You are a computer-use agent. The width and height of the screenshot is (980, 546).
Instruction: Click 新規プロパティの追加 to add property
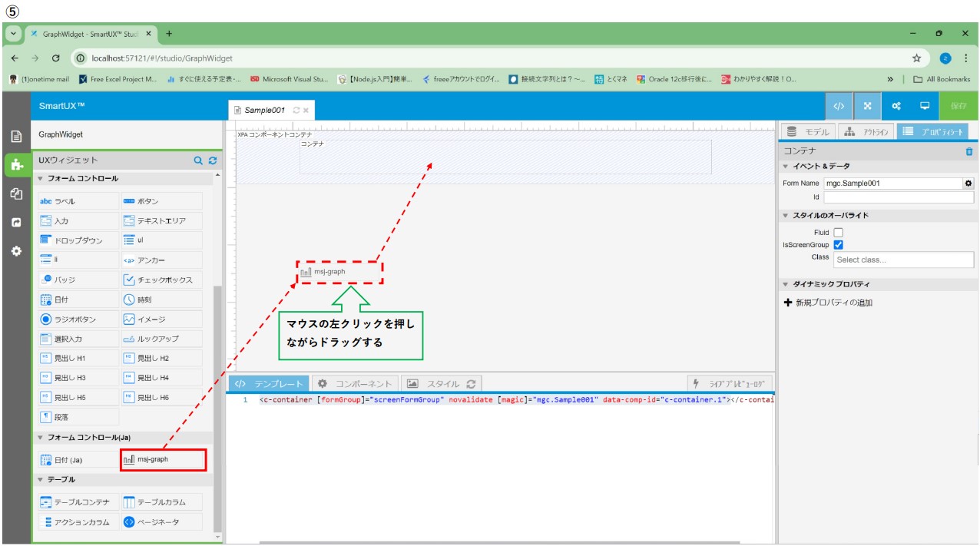[x=828, y=303]
